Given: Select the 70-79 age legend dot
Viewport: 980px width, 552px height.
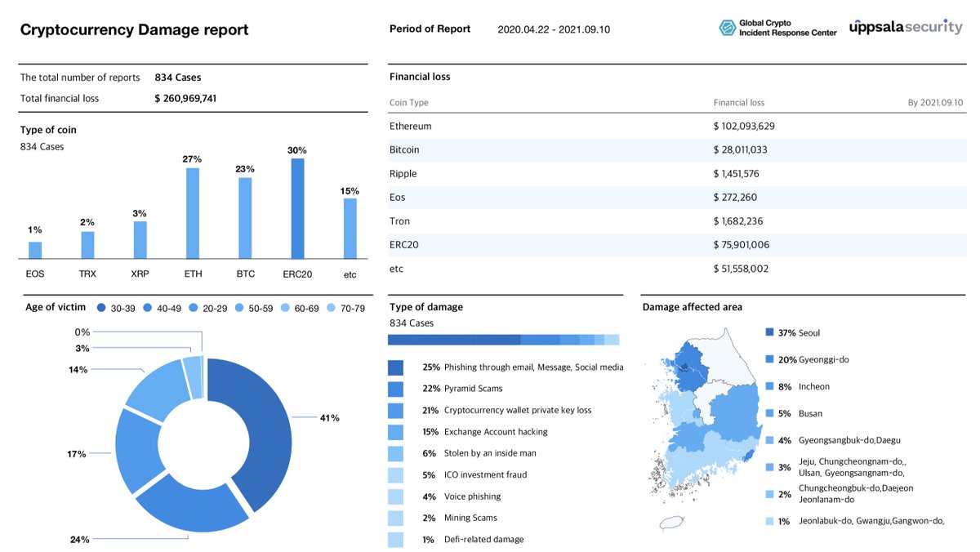Looking at the screenshot, I should [331, 308].
